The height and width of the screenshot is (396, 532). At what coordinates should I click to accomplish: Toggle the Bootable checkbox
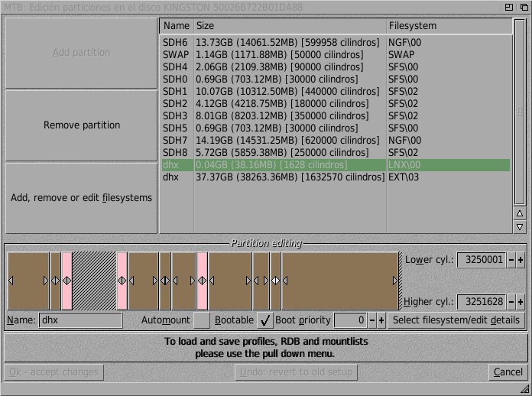pyautogui.click(x=264, y=320)
